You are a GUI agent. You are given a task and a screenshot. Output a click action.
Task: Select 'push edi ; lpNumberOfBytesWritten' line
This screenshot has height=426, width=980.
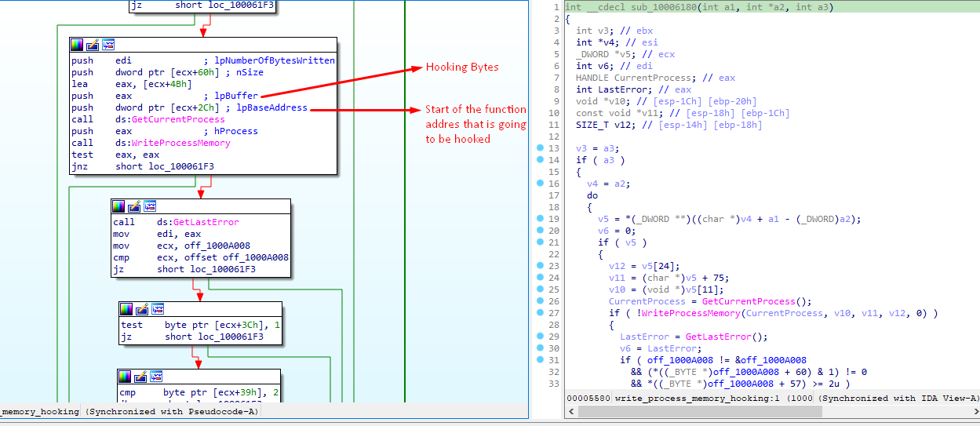click(x=203, y=60)
